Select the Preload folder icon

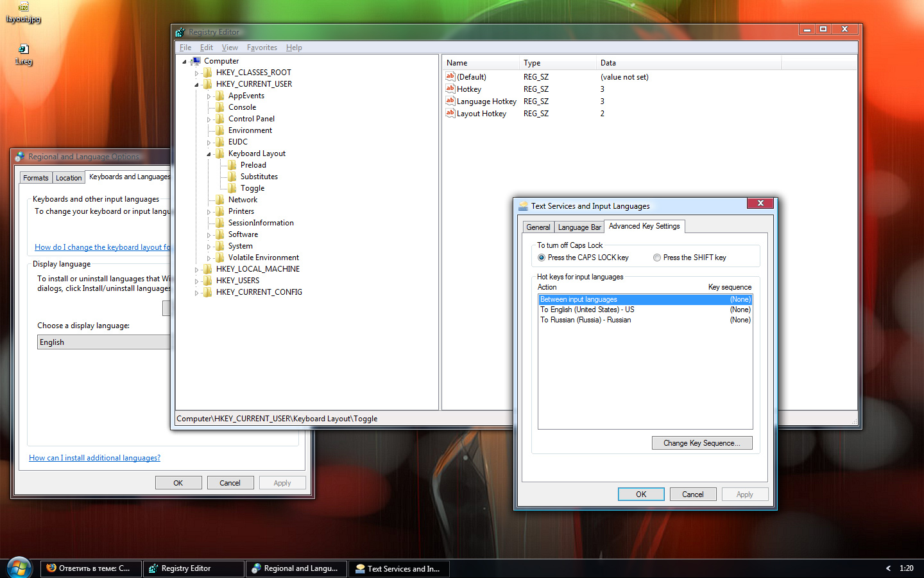coord(232,165)
